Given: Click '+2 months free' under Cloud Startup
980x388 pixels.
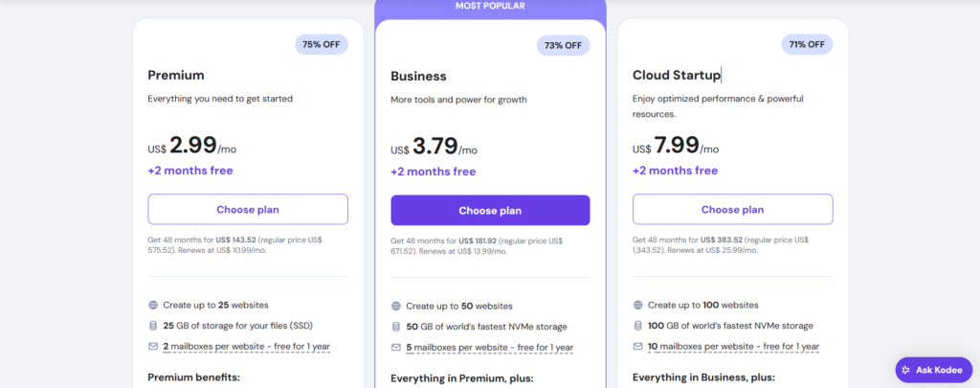Looking at the screenshot, I should pyautogui.click(x=675, y=171).
